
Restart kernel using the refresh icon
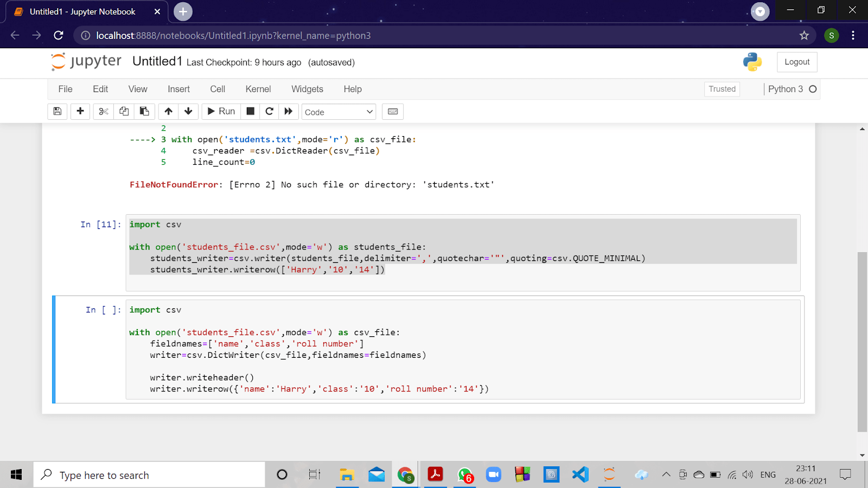click(x=269, y=111)
